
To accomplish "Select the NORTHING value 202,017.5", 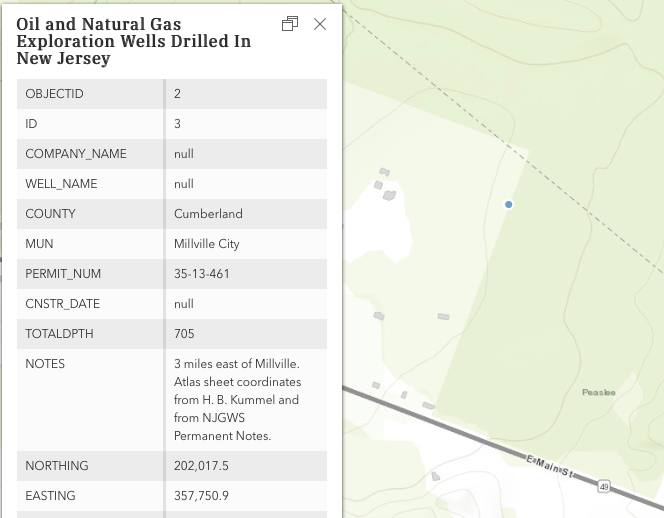I will coord(201,466).
